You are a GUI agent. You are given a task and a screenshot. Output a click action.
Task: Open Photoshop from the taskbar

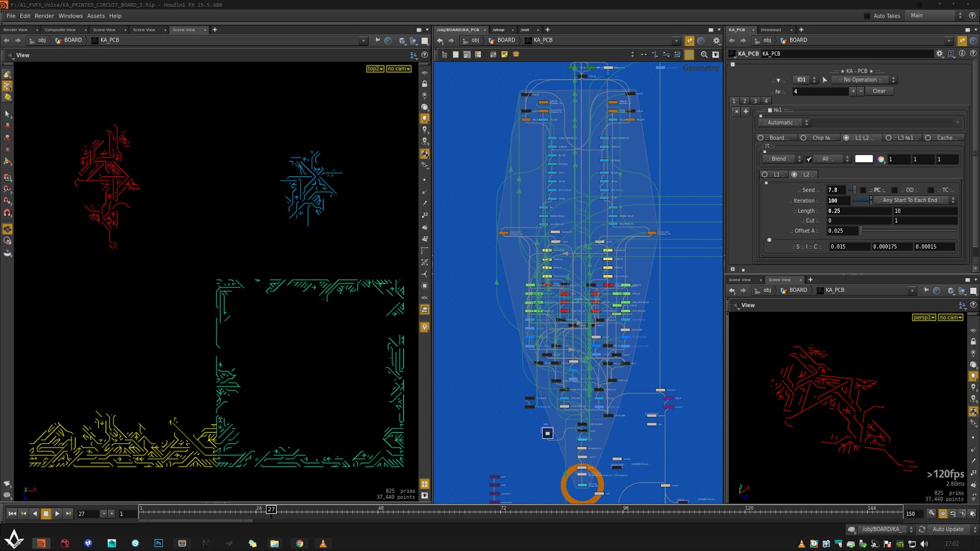tap(159, 543)
